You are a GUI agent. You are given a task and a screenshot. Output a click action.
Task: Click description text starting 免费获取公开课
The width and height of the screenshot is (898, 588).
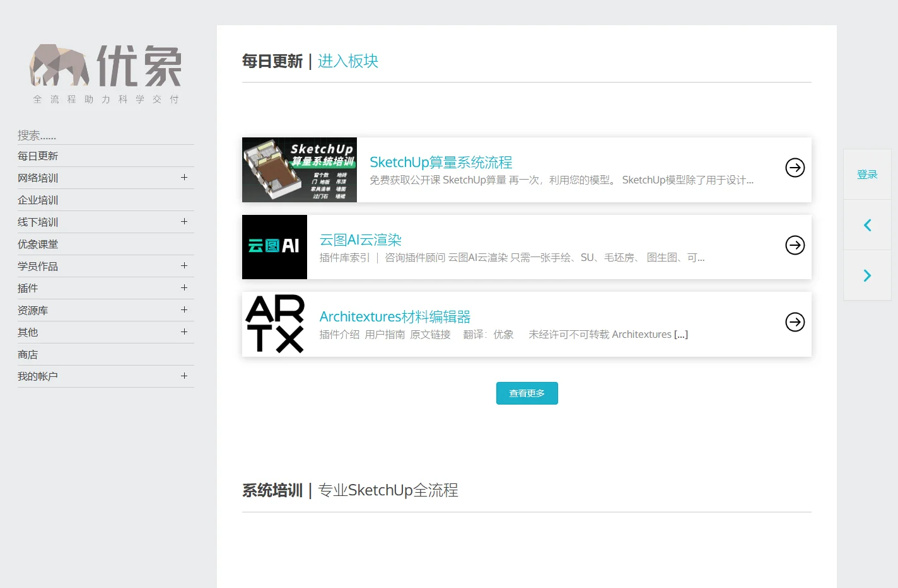[x=561, y=180]
